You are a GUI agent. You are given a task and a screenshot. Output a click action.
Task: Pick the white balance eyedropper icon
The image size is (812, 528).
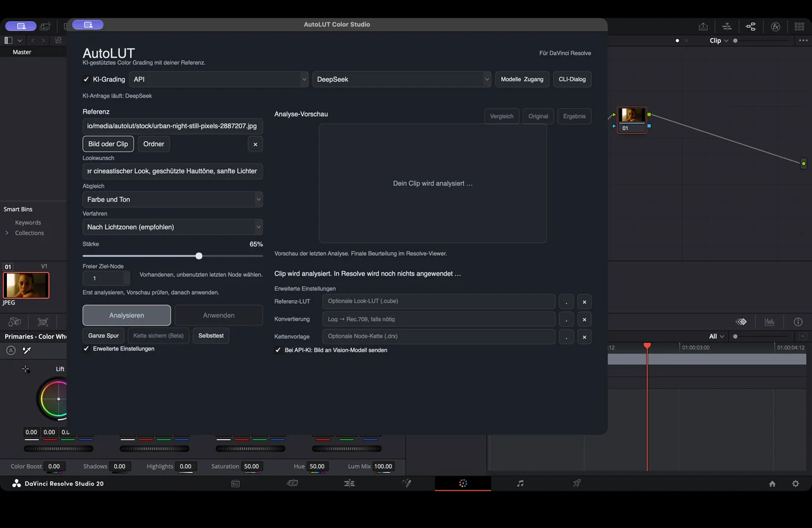coord(27,350)
